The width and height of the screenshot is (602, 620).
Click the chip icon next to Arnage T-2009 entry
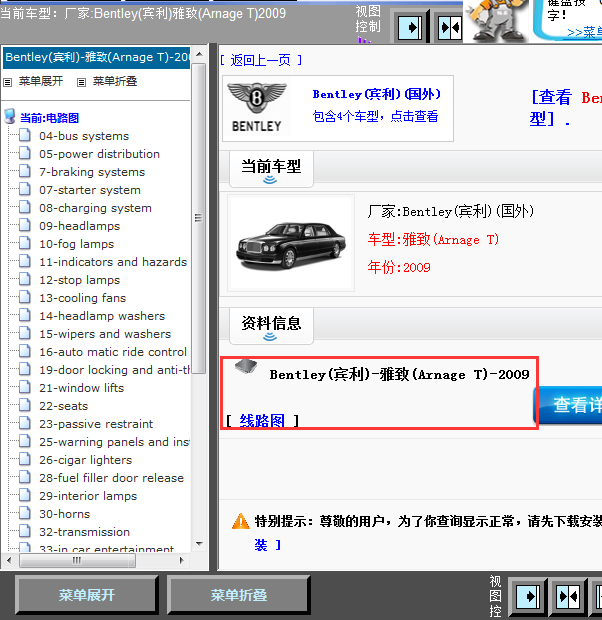coord(246,367)
